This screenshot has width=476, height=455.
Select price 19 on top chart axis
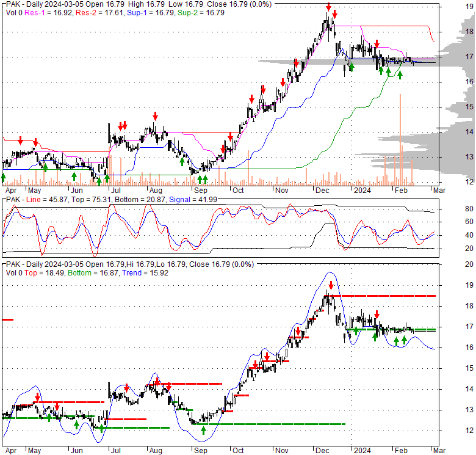469,6
